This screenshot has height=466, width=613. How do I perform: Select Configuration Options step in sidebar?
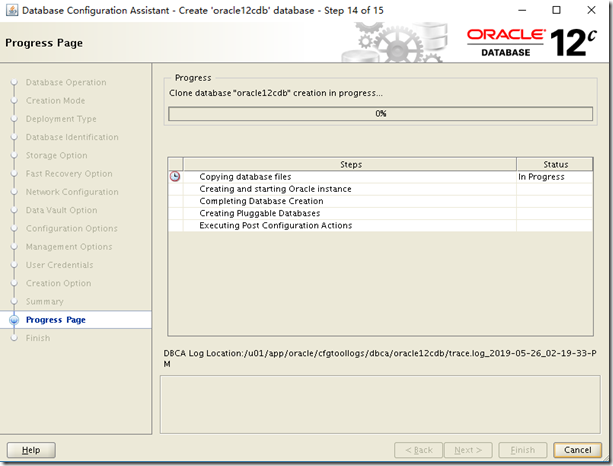72,228
